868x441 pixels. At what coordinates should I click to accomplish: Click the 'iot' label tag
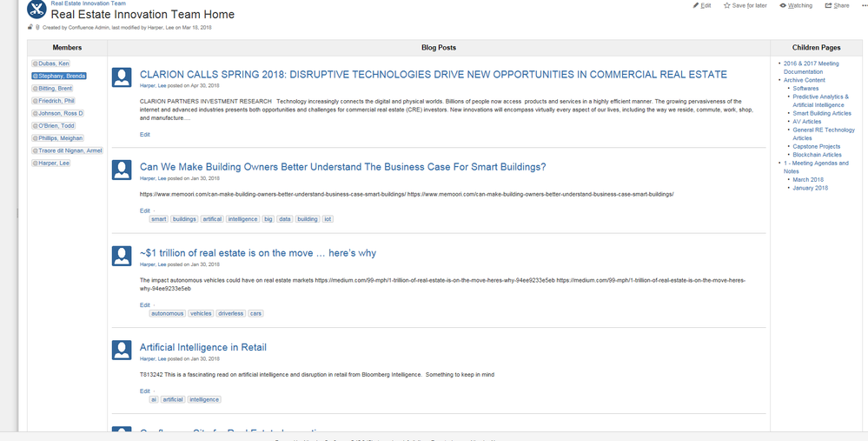click(x=328, y=219)
